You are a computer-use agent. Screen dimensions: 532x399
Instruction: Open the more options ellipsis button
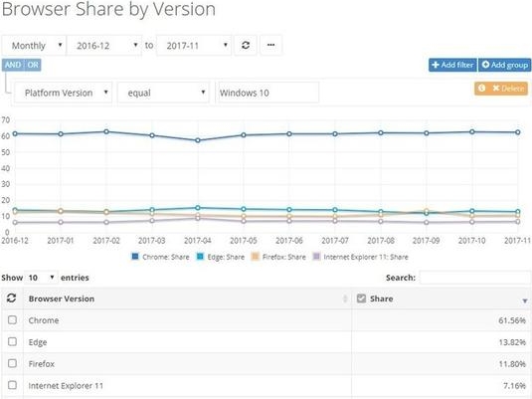[x=270, y=45]
